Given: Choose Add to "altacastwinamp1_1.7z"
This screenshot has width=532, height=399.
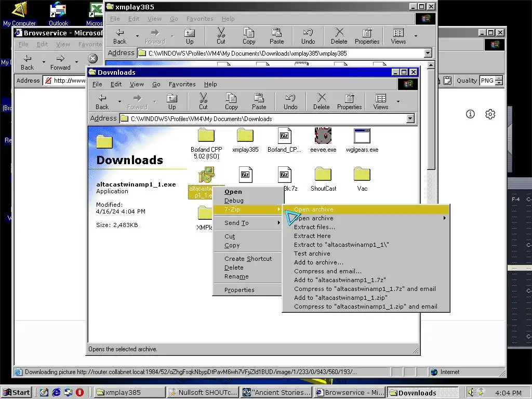Looking at the screenshot, I should (366, 280).
